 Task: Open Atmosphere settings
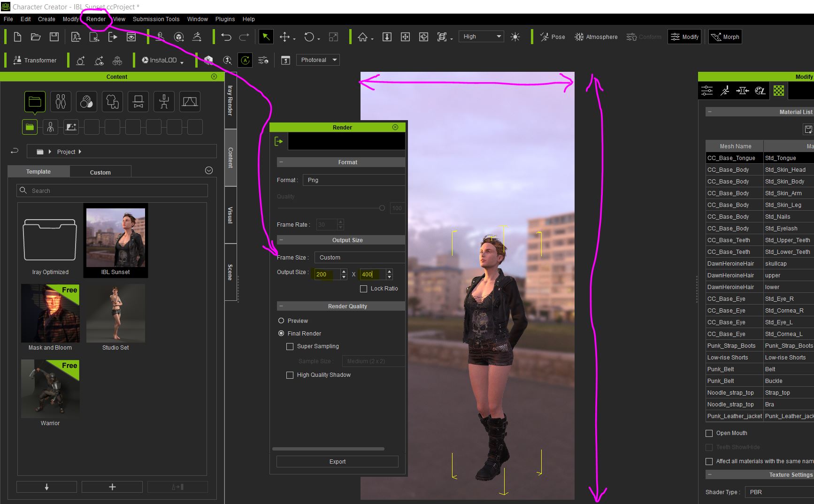pos(596,37)
